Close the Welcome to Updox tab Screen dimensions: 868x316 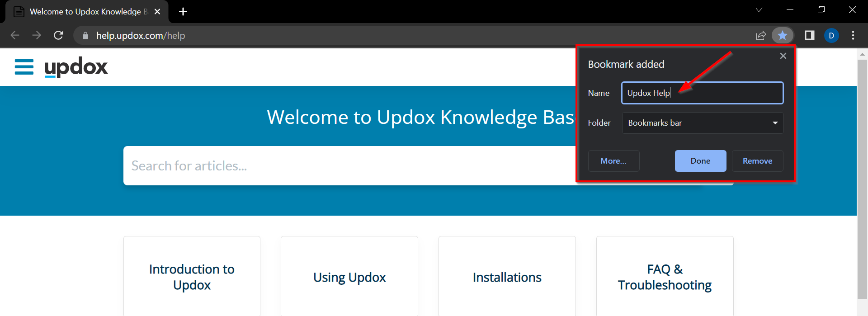coord(157,12)
